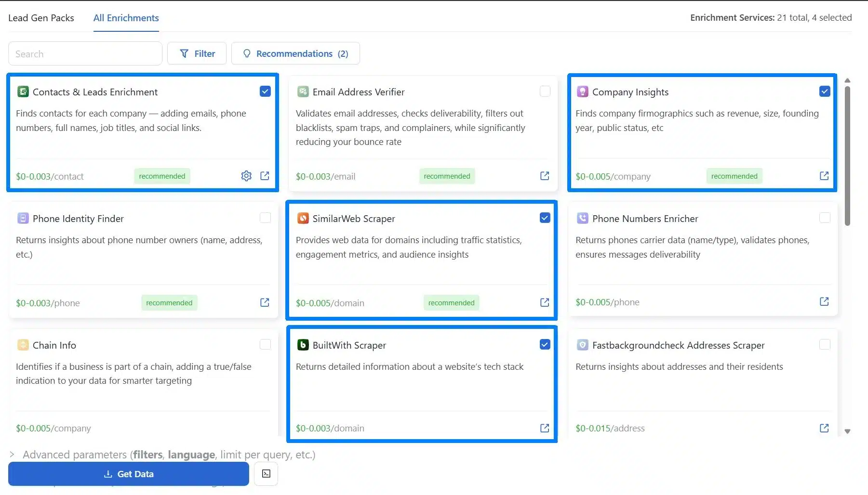Show Recommendations (2) list
Viewport: 868px width, 495px height.
coord(295,53)
